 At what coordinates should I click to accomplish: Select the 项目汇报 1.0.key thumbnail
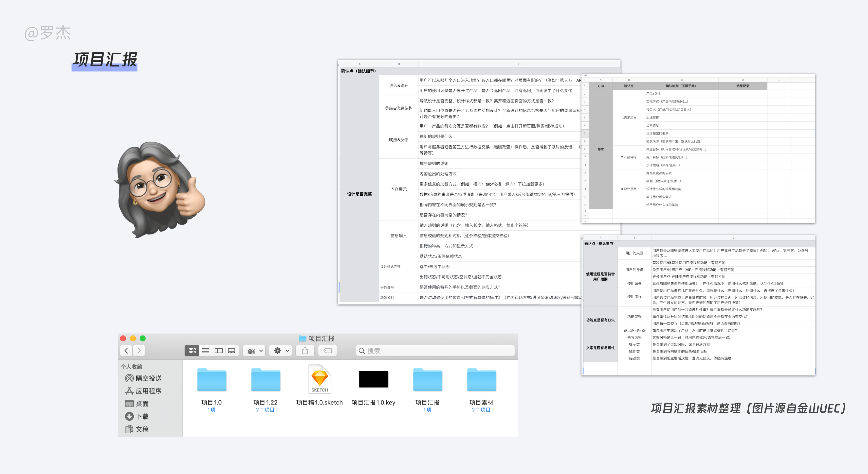[x=373, y=379]
